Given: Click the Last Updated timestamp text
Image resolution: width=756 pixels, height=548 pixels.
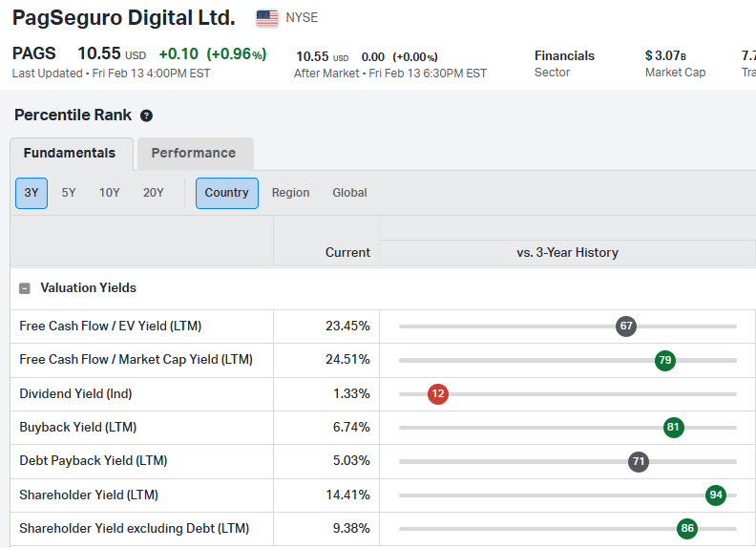Looking at the screenshot, I should point(111,74).
